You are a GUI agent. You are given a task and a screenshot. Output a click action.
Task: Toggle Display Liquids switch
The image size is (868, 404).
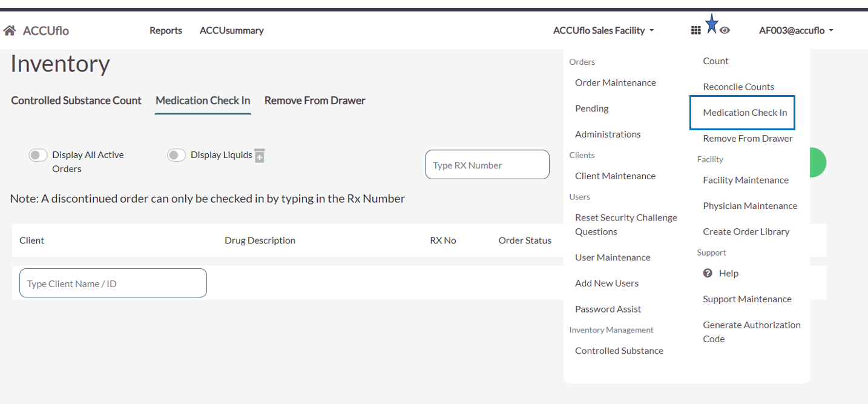176,156
